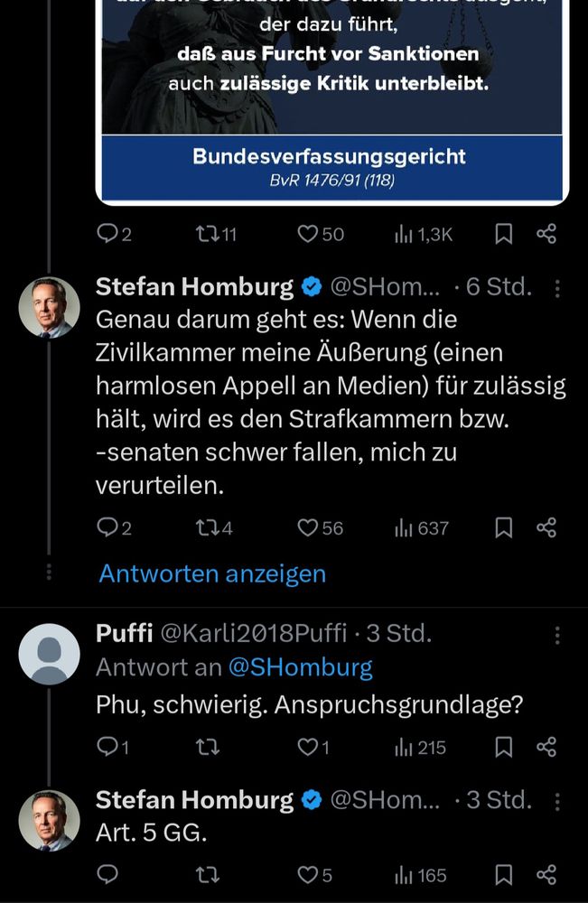Screen dimensions: 588x903
Task: Click the verified badge next to Stefan Homburg
Action: [311, 286]
